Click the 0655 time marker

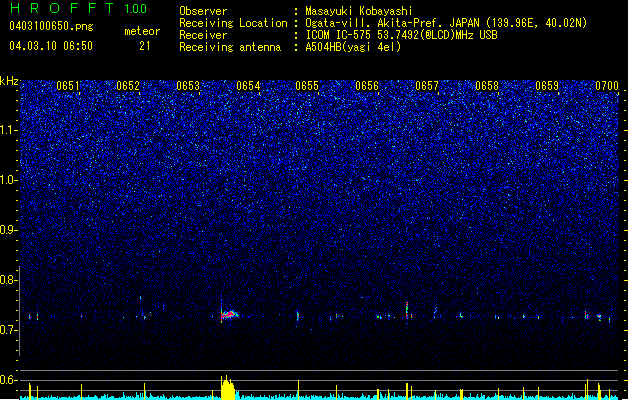307,86
